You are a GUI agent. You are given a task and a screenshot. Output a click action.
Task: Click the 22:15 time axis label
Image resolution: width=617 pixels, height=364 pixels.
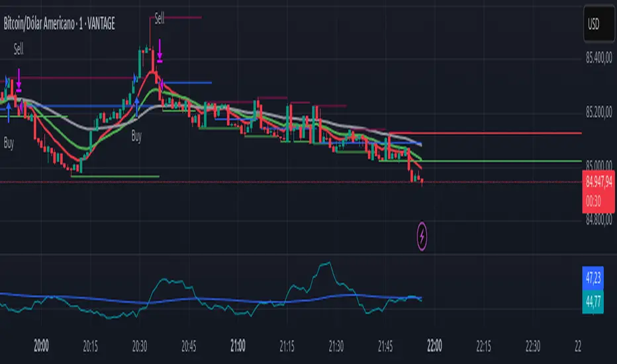[484, 346]
